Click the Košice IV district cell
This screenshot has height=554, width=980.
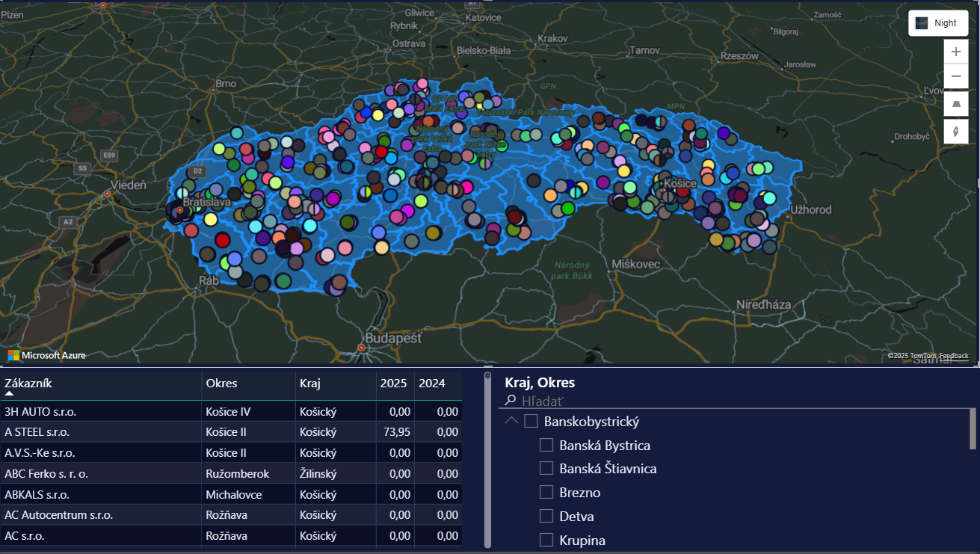coord(248,411)
